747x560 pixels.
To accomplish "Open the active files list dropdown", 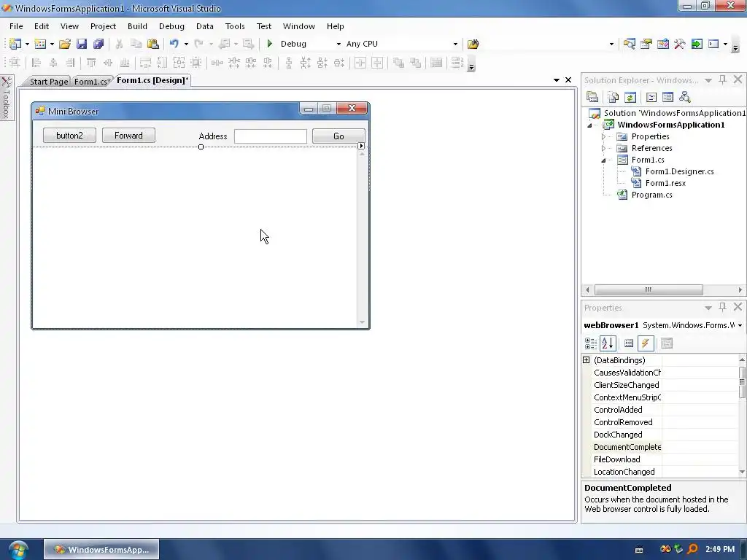I will pos(557,80).
